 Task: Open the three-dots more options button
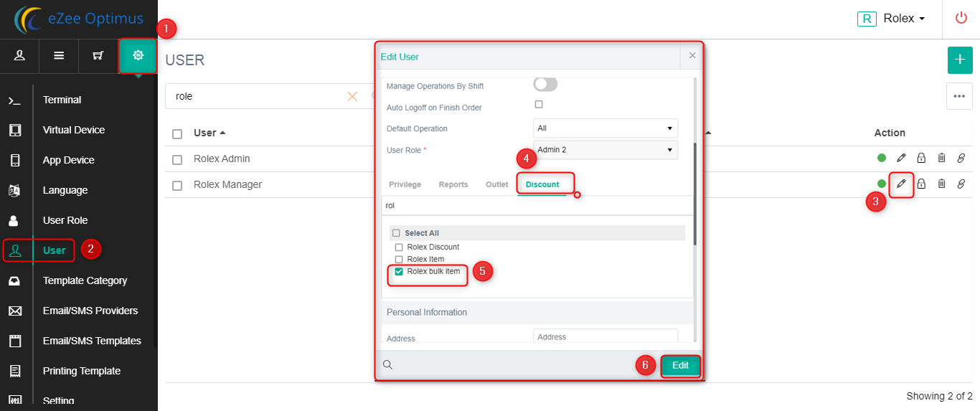click(960, 96)
